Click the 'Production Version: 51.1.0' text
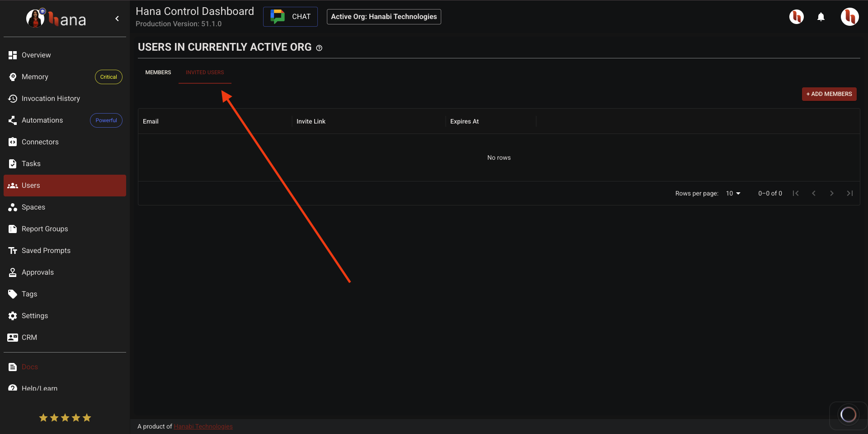868x434 pixels. pos(179,24)
